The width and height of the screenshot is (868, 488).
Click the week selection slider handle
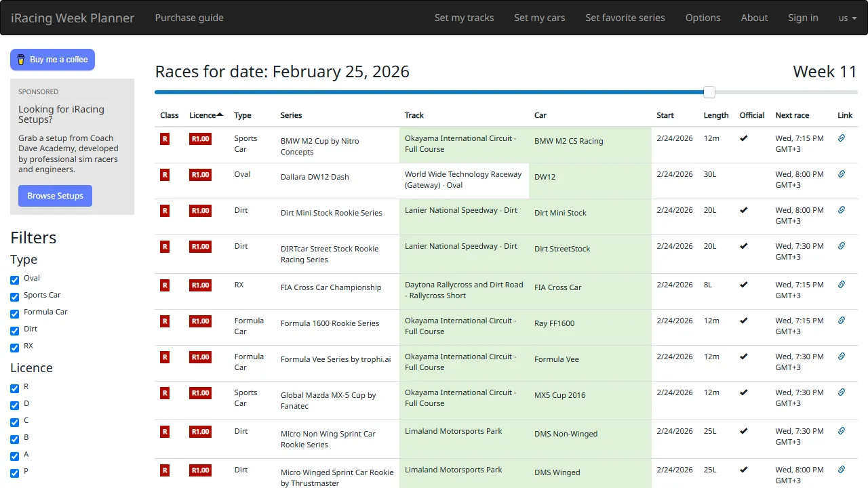click(709, 91)
